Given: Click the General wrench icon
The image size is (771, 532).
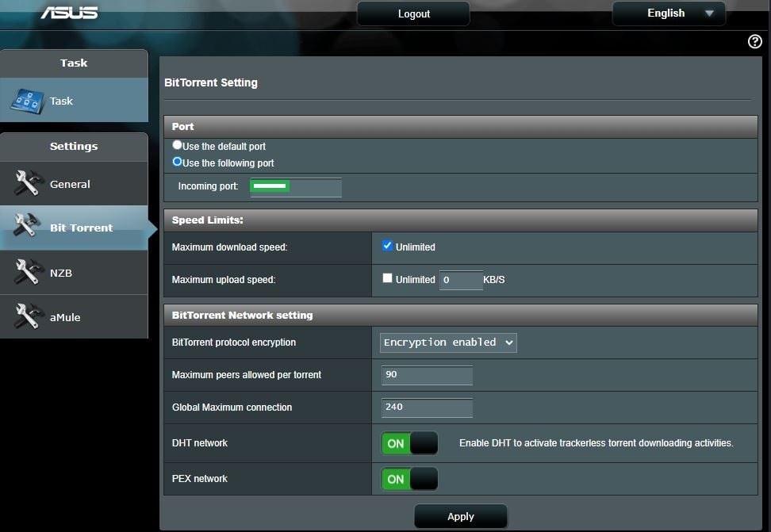Looking at the screenshot, I should pos(28,183).
